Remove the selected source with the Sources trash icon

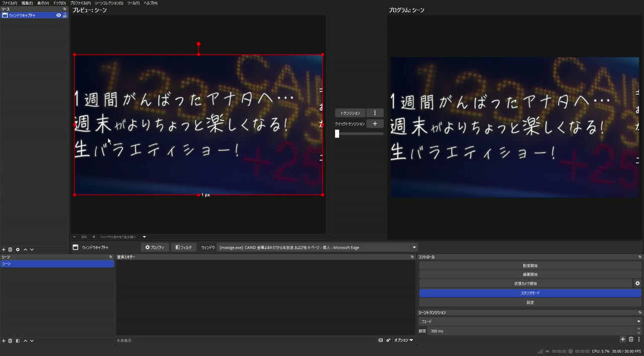[x=10, y=250]
